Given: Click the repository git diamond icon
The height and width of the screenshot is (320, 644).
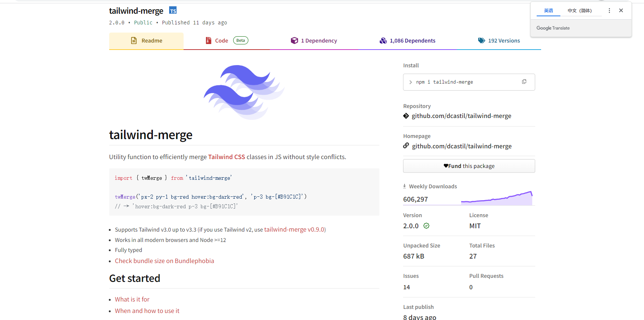Looking at the screenshot, I should click(406, 116).
